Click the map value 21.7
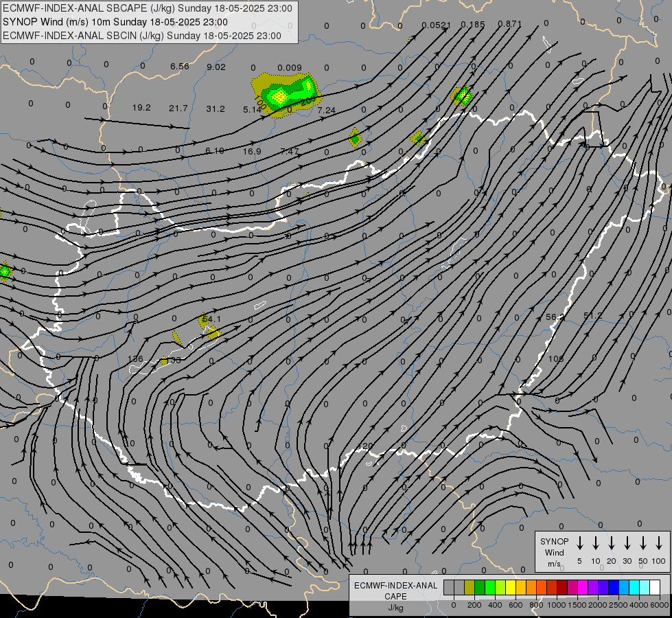 click(178, 108)
